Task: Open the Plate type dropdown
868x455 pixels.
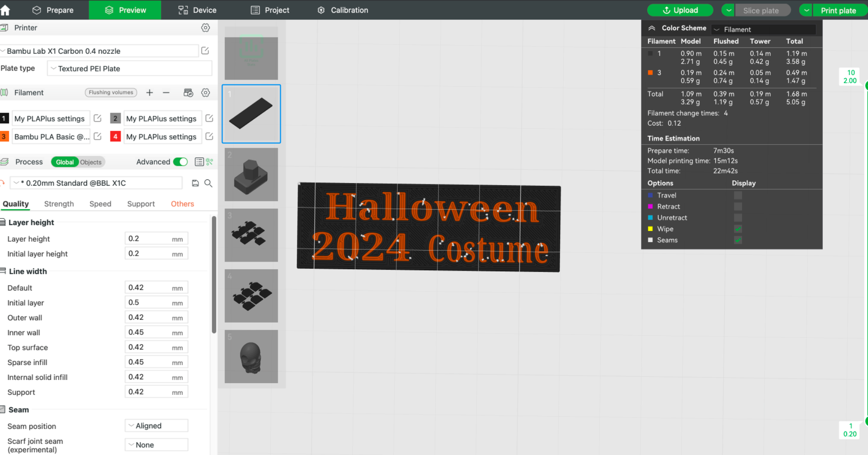Action: [x=130, y=69]
